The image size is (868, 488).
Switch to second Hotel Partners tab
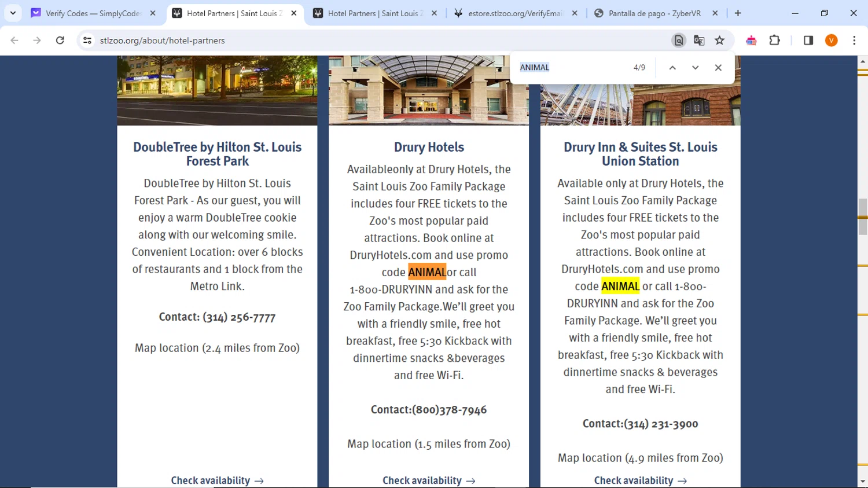pos(375,13)
